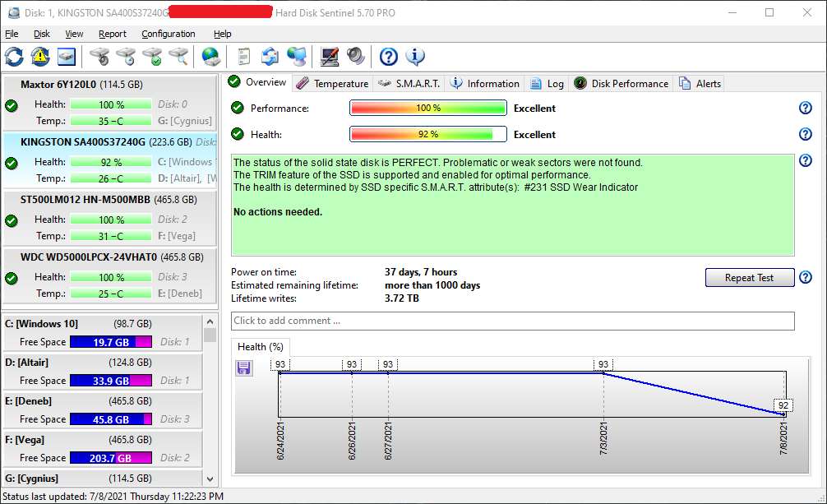This screenshot has height=504, width=827.
Task: Click the 'Click to add comment' field
Action: [x=513, y=321]
